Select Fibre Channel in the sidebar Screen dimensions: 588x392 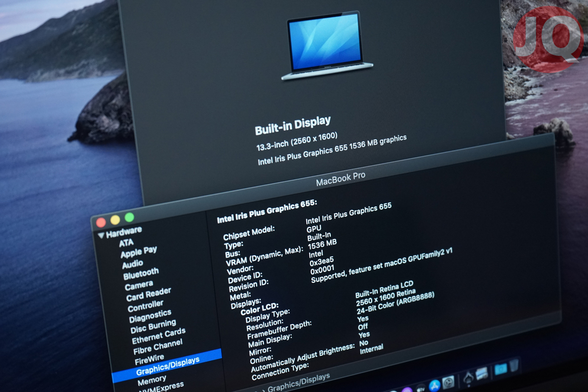158,347
